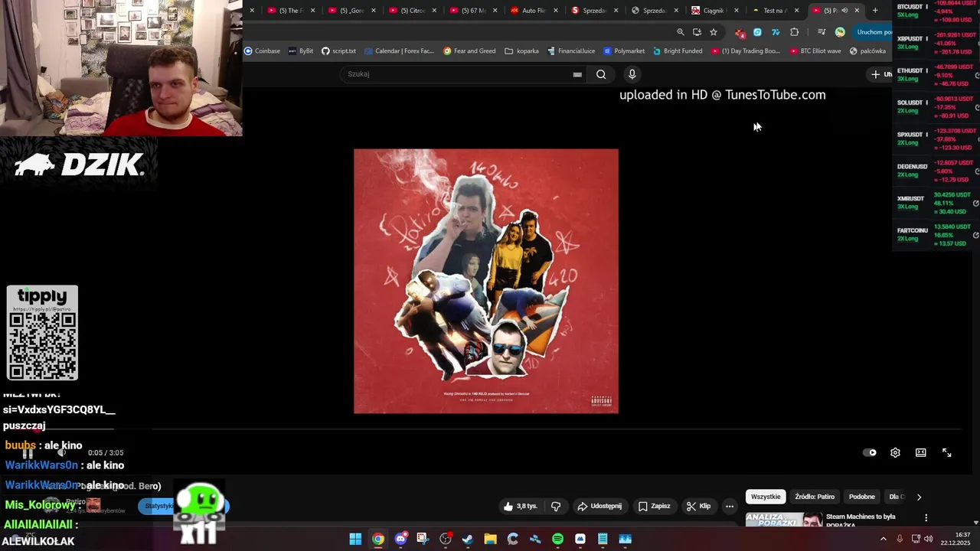Open the browser extensions puzzle icon

click(x=794, y=32)
